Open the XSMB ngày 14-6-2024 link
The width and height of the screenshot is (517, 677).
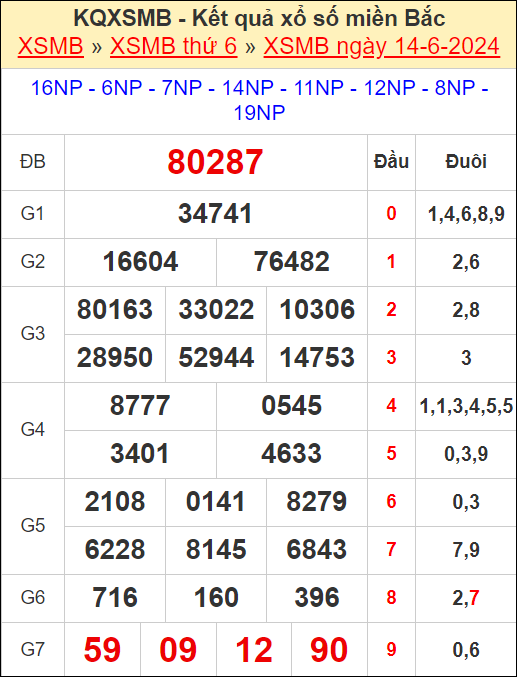(x=381, y=46)
